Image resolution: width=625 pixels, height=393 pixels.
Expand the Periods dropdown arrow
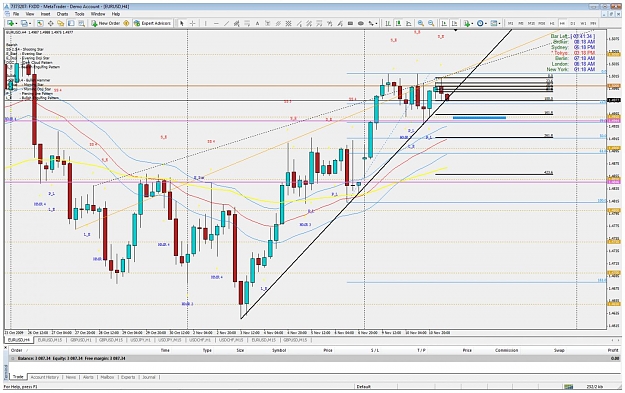[x=486, y=24]
